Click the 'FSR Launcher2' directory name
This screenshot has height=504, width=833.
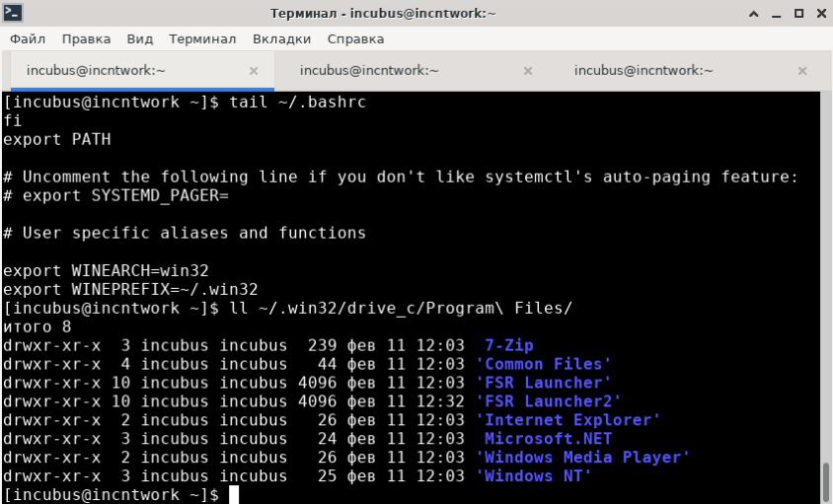(x=548, y=401)
